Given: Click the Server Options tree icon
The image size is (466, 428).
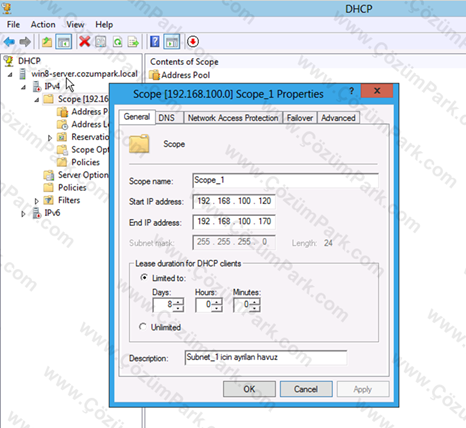Looking at the screenshot, I should pyautogui.click(x=49, y=175).
